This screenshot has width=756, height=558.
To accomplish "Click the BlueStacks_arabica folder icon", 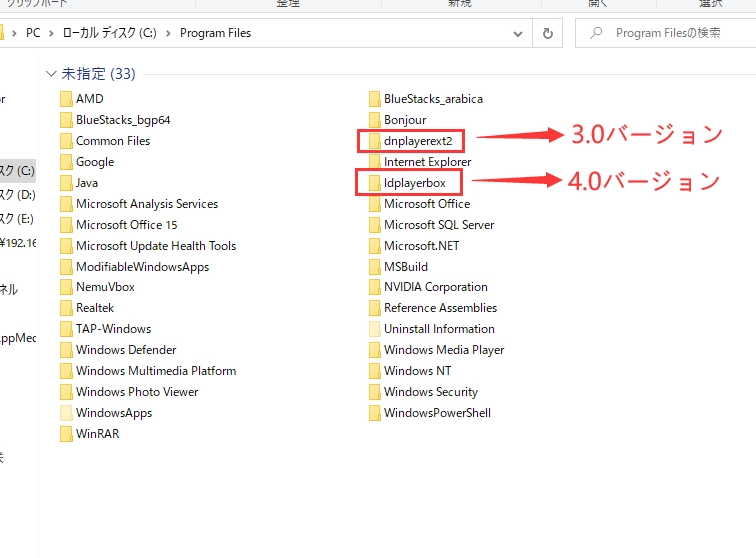I will pyautogui.click(x=375, y=99).
